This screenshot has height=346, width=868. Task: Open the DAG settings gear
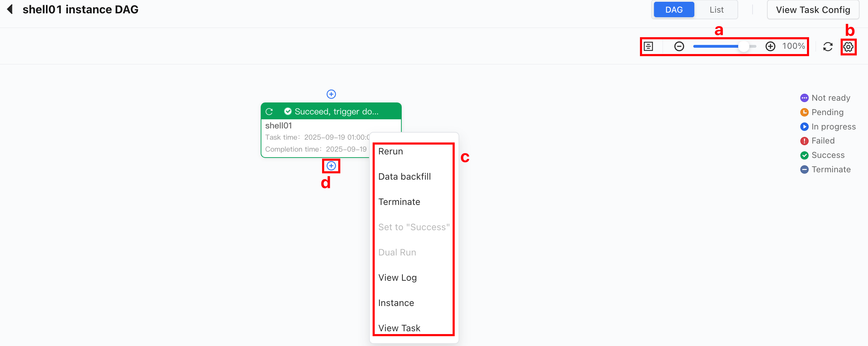click(848, 47)
